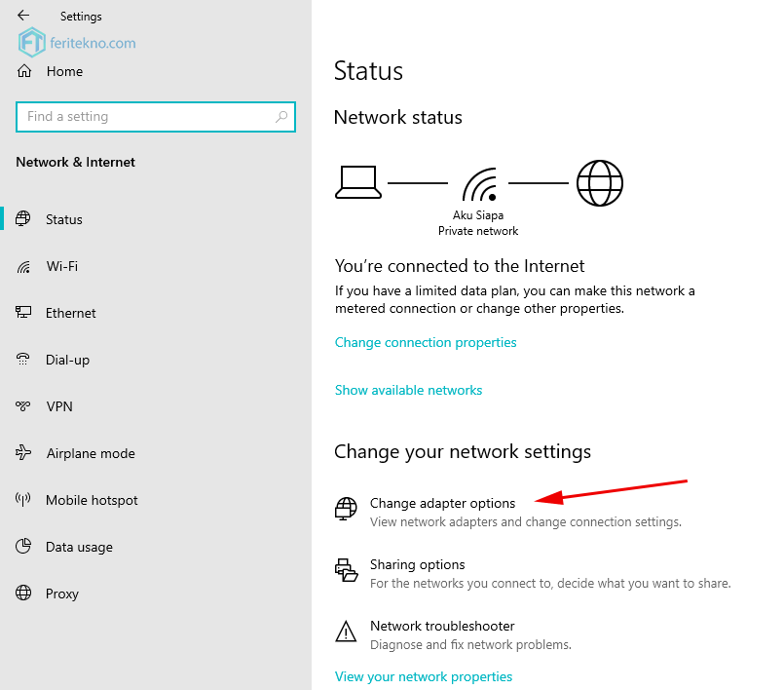Viewport: 784px width, 690px height.
Task: Open Change connection properties link
Action: click(426, 342)
